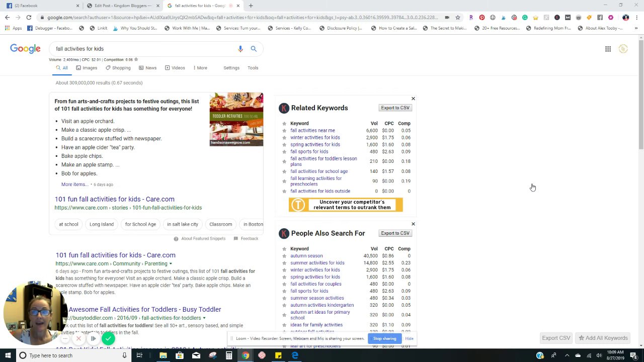Export People Also Search For to CSV
Image resolution: width=644 pixels, height=362 pixels.
point(395,233)
